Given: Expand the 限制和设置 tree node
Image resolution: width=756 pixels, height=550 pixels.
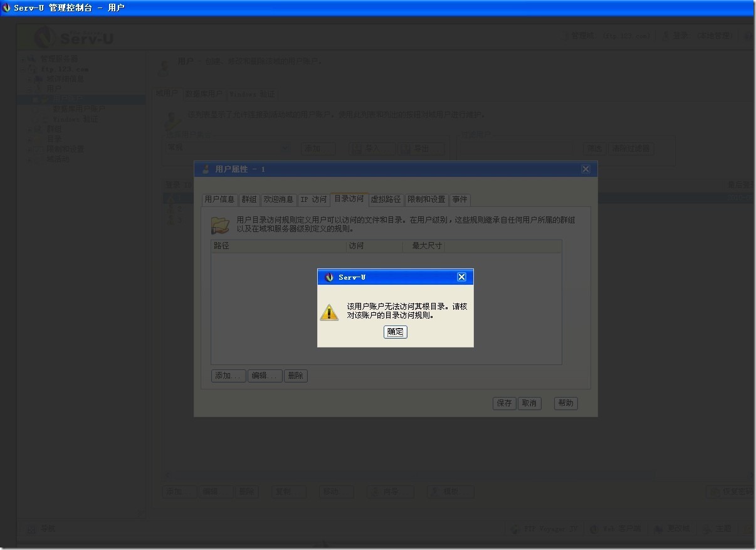Looking at the screenshot, I should [29, 150].
